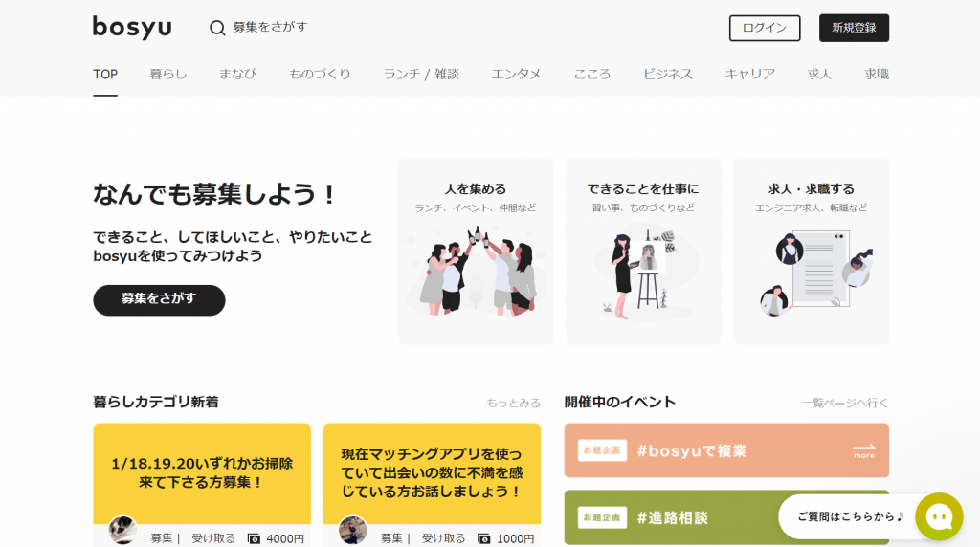Go to the こころ tab
The height and width of the screenshot is (547, 980).
(x=591, y=75)
